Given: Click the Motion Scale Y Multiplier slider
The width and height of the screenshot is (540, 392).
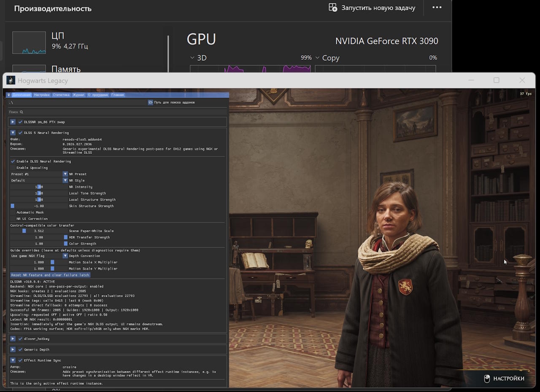Looking at the screenshot, I should pyautogui.click(x=39, y=268).
